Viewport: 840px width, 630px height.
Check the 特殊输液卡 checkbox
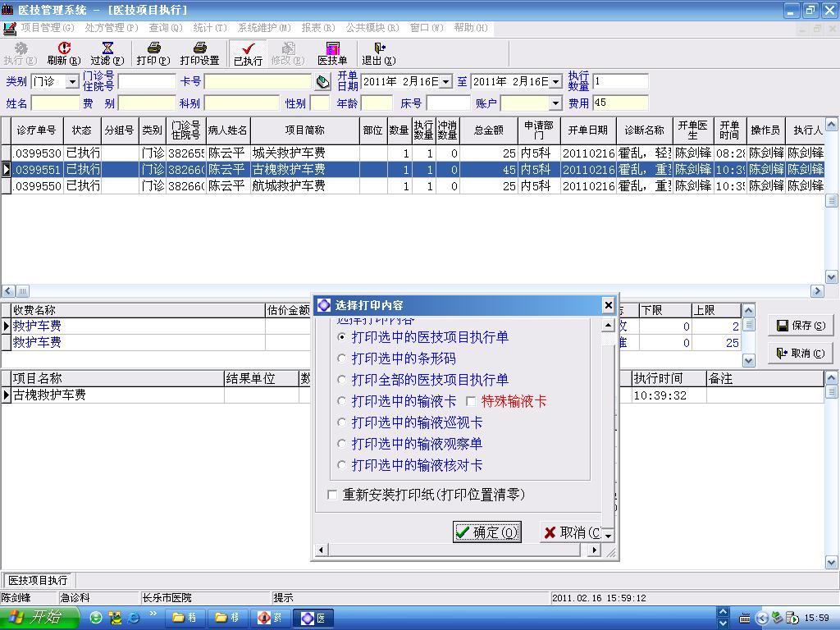click(x=471, y=401)
